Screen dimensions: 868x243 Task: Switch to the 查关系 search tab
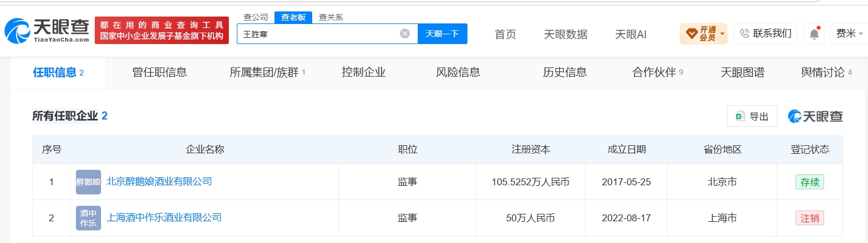click(330, 17)
